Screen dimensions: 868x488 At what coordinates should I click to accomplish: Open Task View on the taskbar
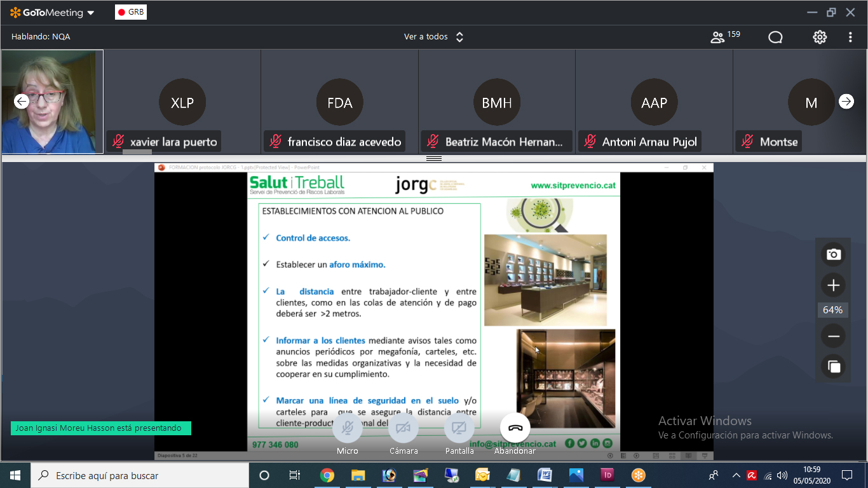click(295, 475)
